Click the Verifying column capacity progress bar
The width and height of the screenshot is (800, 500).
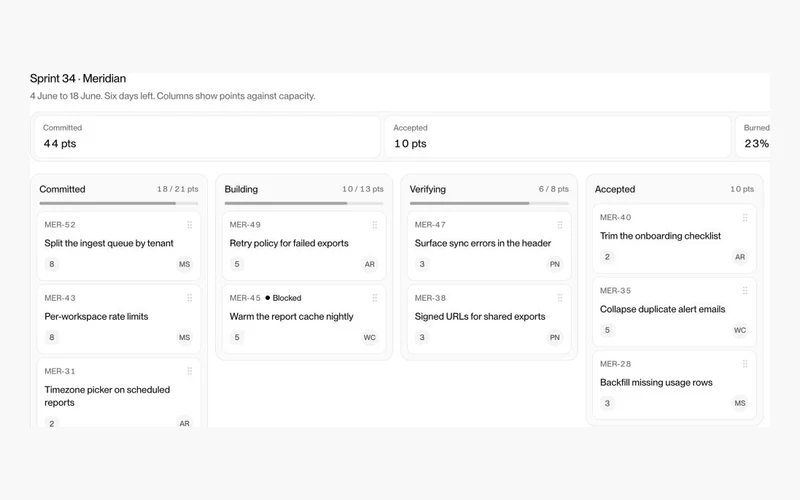pos(489,203)
